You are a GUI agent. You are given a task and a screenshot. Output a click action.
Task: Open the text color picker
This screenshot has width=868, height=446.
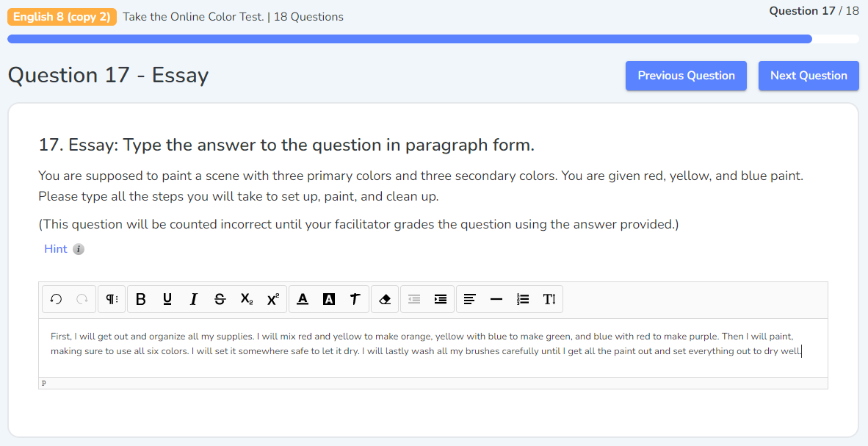tap(303, 299)
